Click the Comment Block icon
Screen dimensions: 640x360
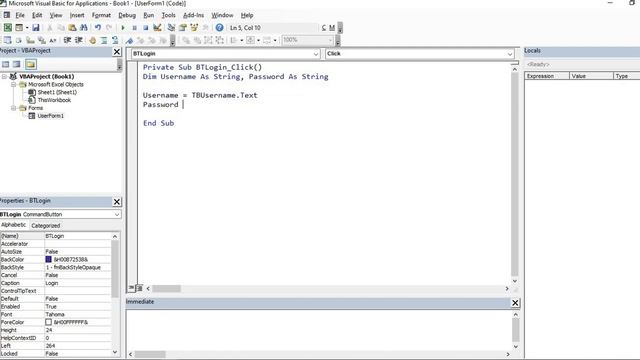pyautogui.click(x=104, y=40)
